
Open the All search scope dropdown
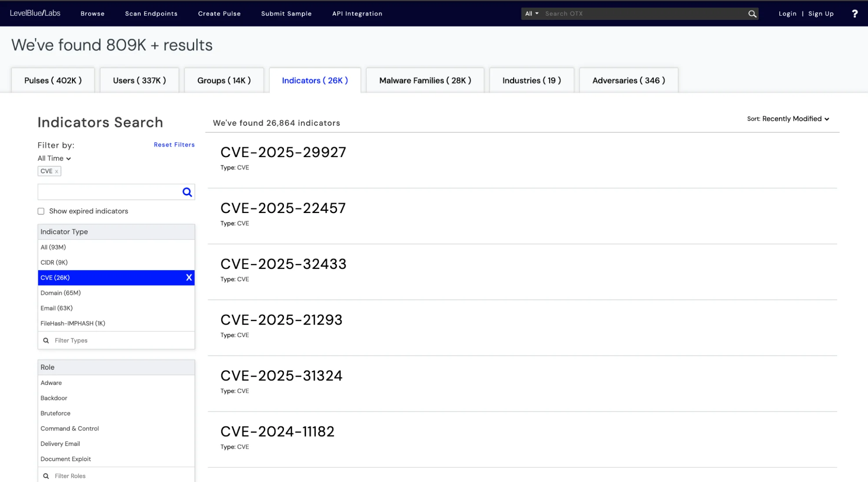tap(531, 13)
